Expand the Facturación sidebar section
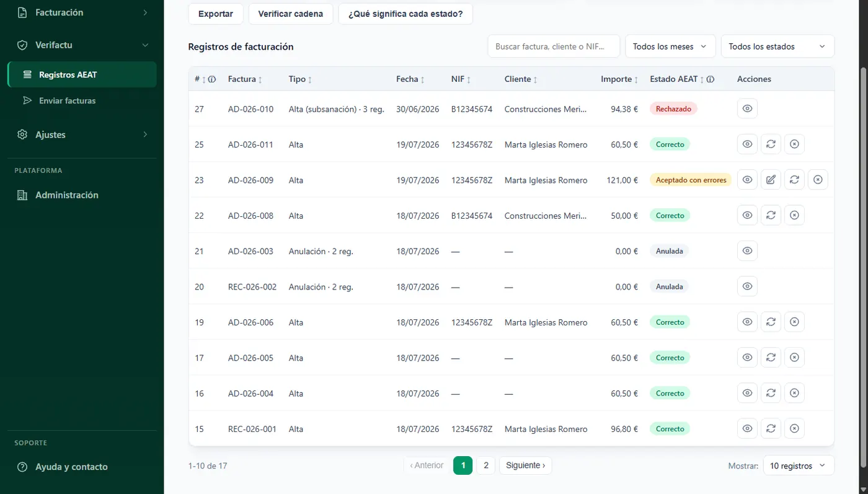 point(82,12)
